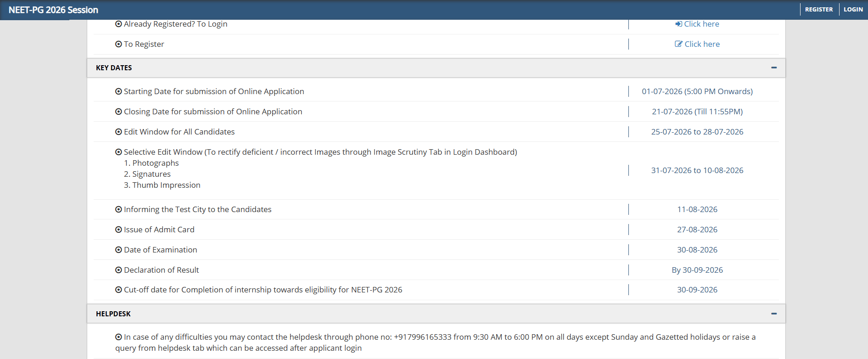Click 'Issue of Admit Card' label
The height and width of the screenshot is (359, 868).
159,230
